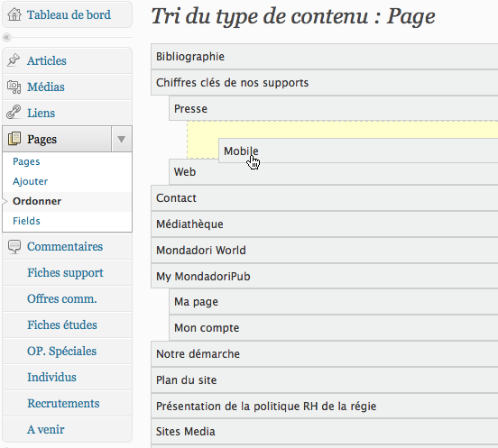Click the Tableau de bord home icon
This screenshot has width=498, height=448.
click(x=14, y=14)
